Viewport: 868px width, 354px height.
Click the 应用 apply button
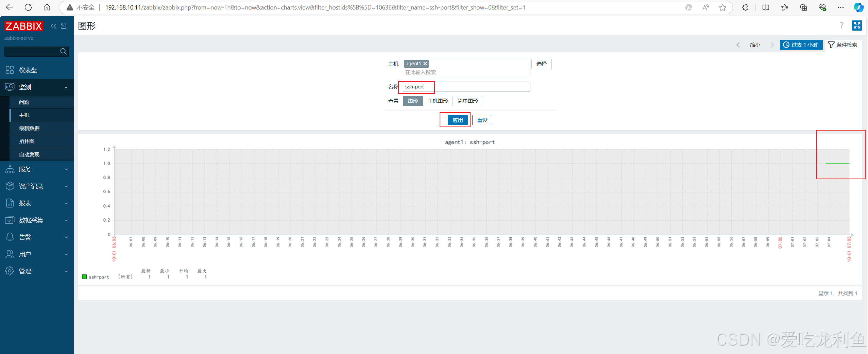457,120
